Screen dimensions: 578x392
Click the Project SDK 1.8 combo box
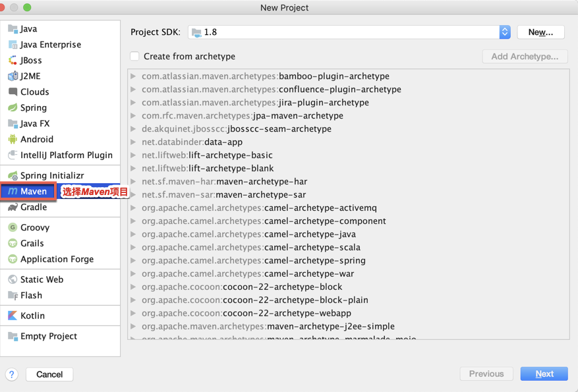[349, 32]
